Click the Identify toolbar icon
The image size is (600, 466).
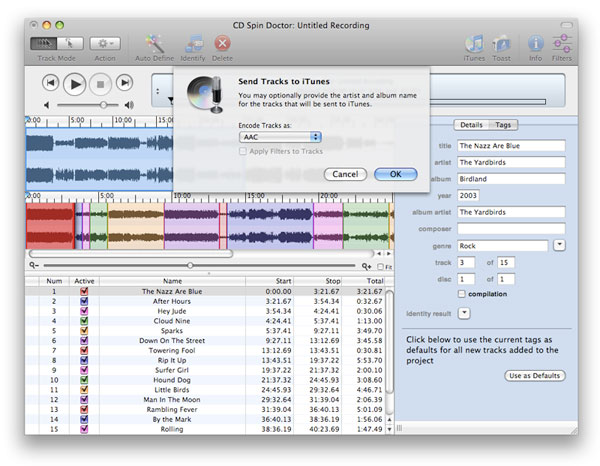[x=193, y=44]
